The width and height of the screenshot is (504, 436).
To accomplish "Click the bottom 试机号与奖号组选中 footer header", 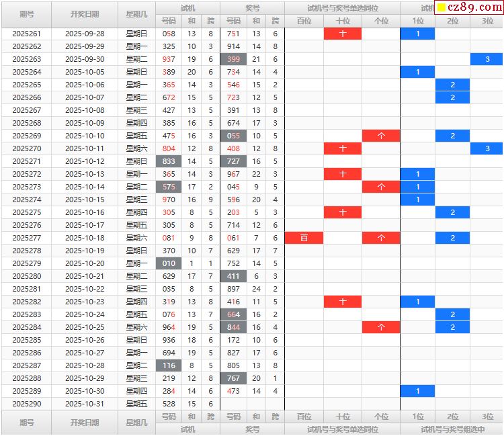I will (x=452, y=429).
